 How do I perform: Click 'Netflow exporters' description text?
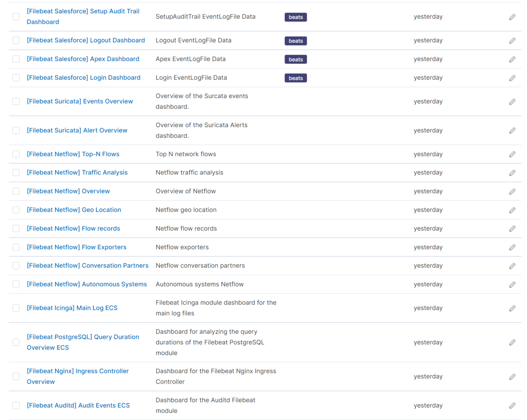(182, 247)
